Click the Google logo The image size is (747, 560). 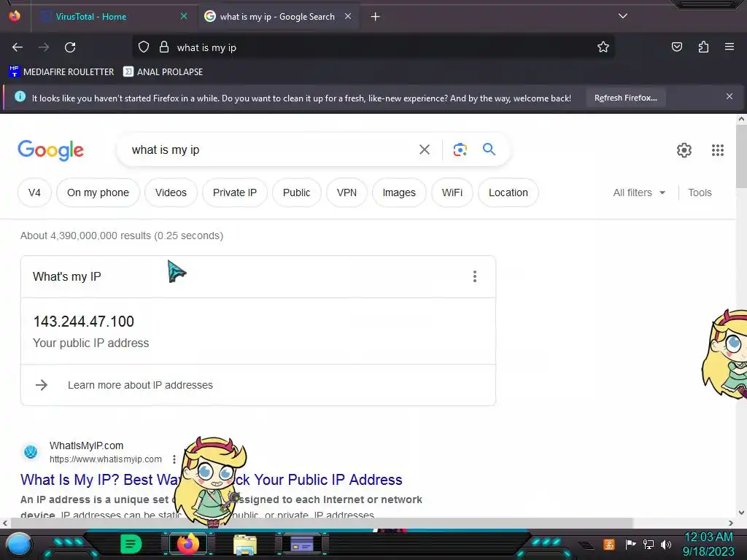50,150
